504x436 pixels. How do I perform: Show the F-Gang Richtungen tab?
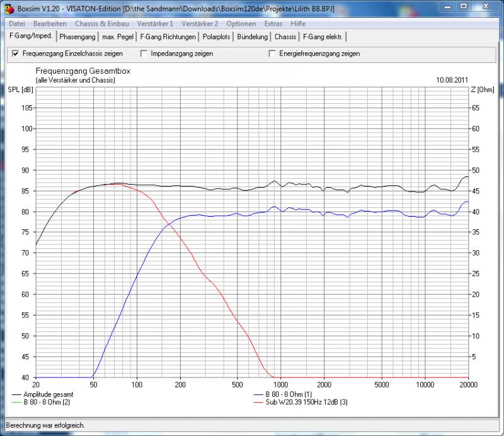pos(168,37)
